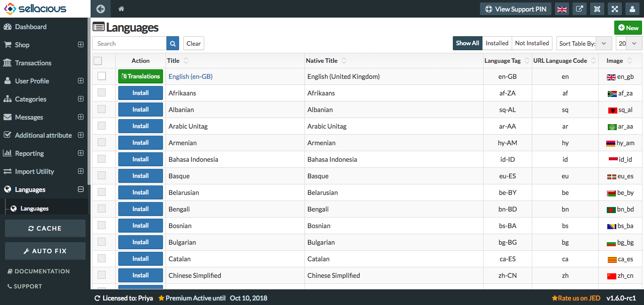Sort by the Image column arrows

[628, 61]
